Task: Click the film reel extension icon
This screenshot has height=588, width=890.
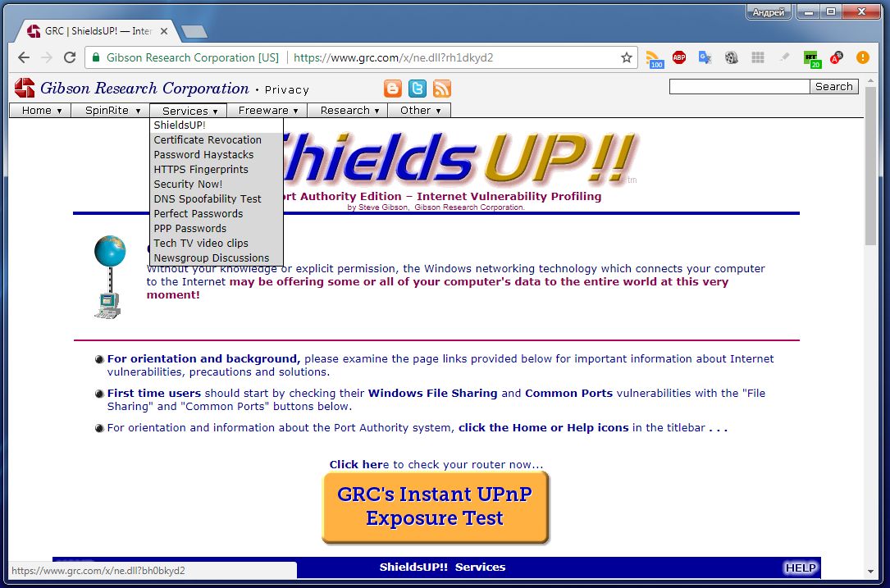Action: tap(731, 57)
